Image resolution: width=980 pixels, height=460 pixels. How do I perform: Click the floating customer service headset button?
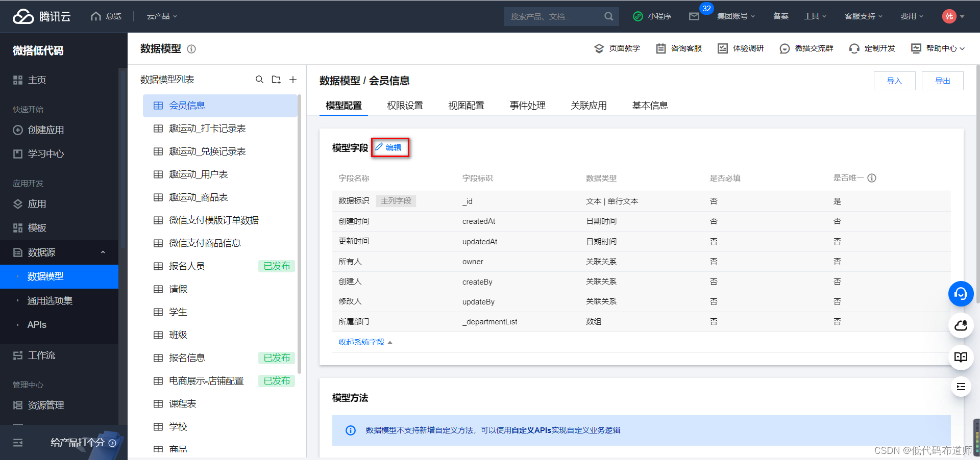[x=961, y=294]
